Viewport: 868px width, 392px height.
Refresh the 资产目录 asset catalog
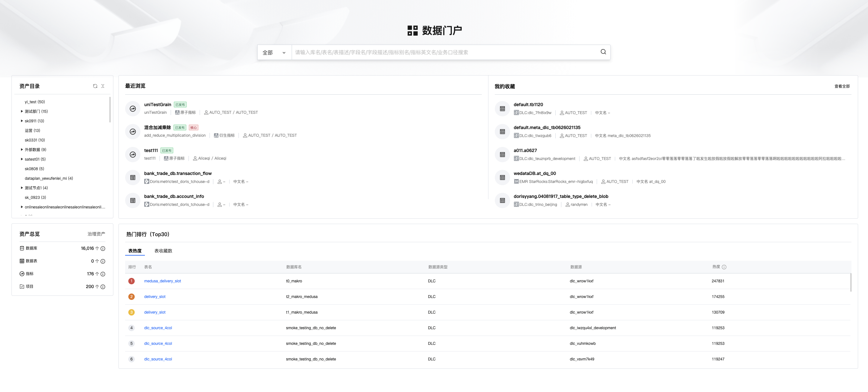(x=95, y=86)
